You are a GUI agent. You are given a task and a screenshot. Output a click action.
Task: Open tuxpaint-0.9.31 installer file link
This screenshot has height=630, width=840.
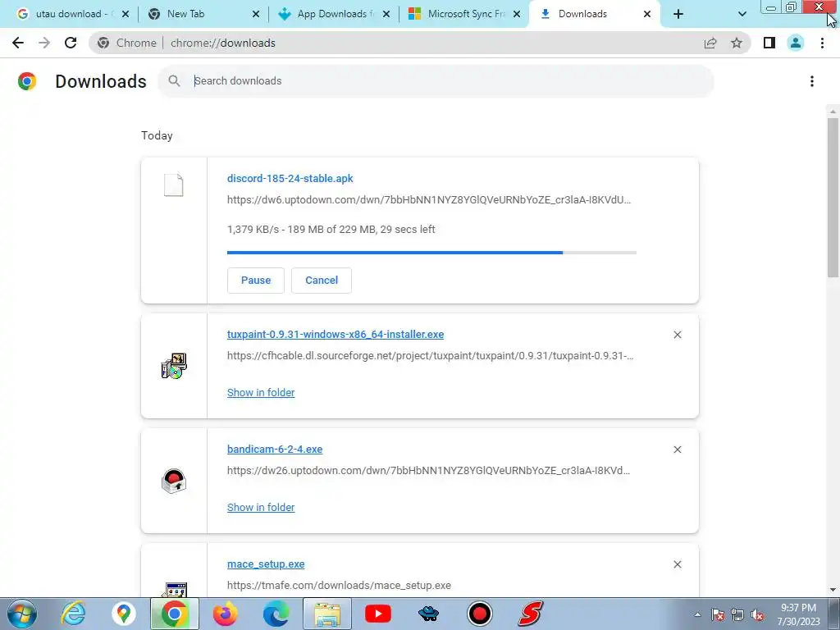pos(336,335)
